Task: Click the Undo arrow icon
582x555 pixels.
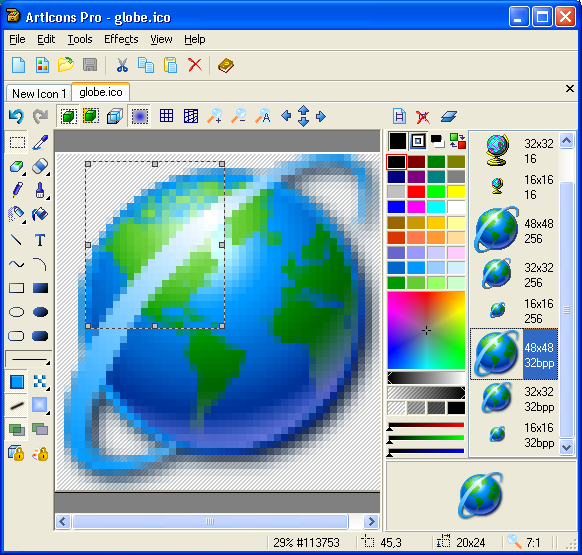Action: 16,117
